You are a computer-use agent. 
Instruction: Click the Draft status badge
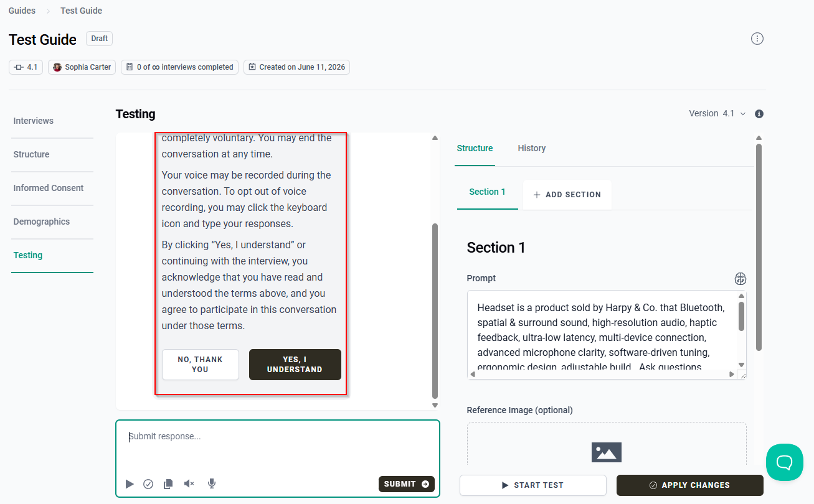click(100, 39)
